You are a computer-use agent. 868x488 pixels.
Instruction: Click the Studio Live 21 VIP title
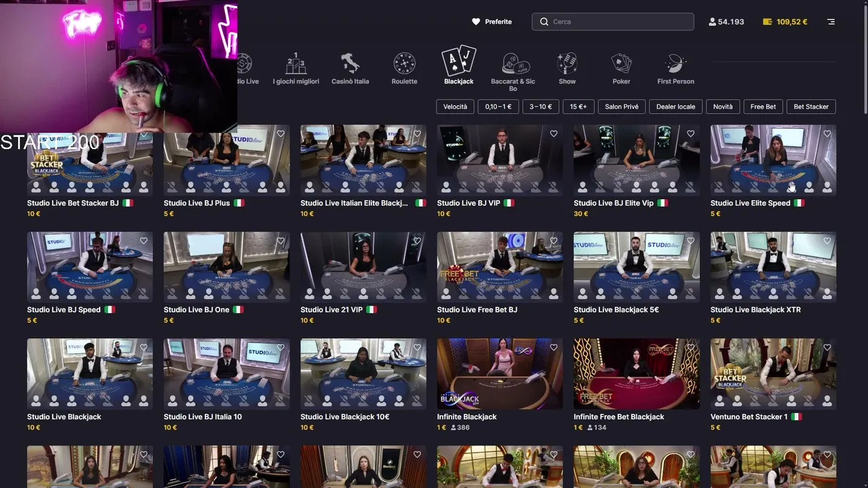tap(332, 310)
